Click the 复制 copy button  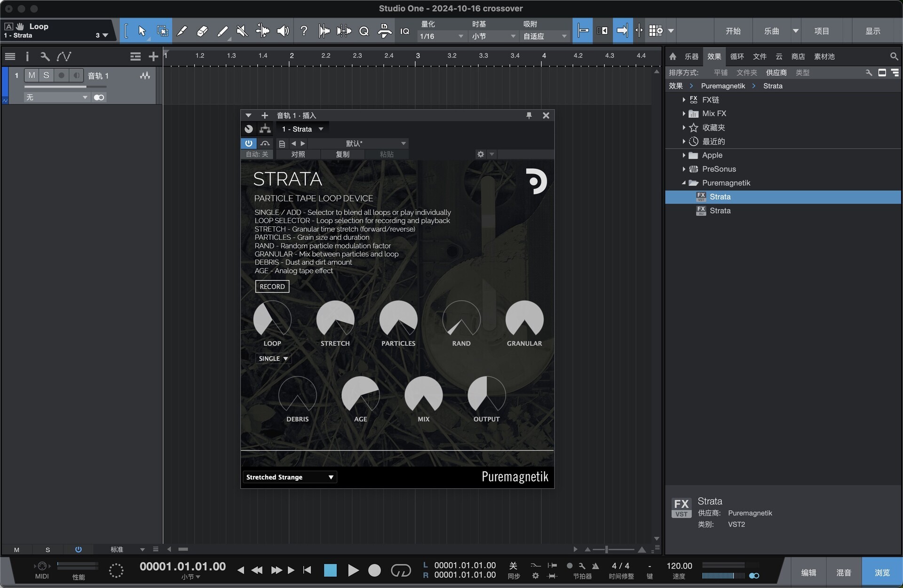point(342,154)
